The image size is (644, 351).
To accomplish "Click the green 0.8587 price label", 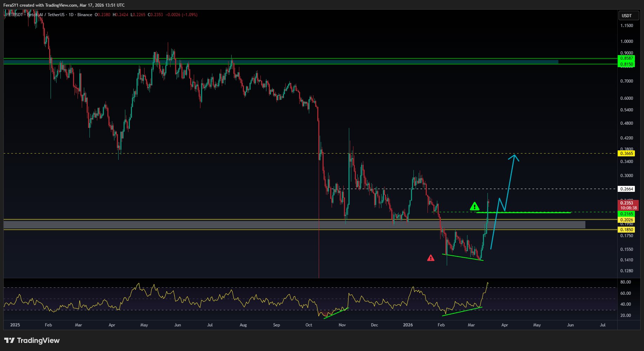I will point(626,58).
